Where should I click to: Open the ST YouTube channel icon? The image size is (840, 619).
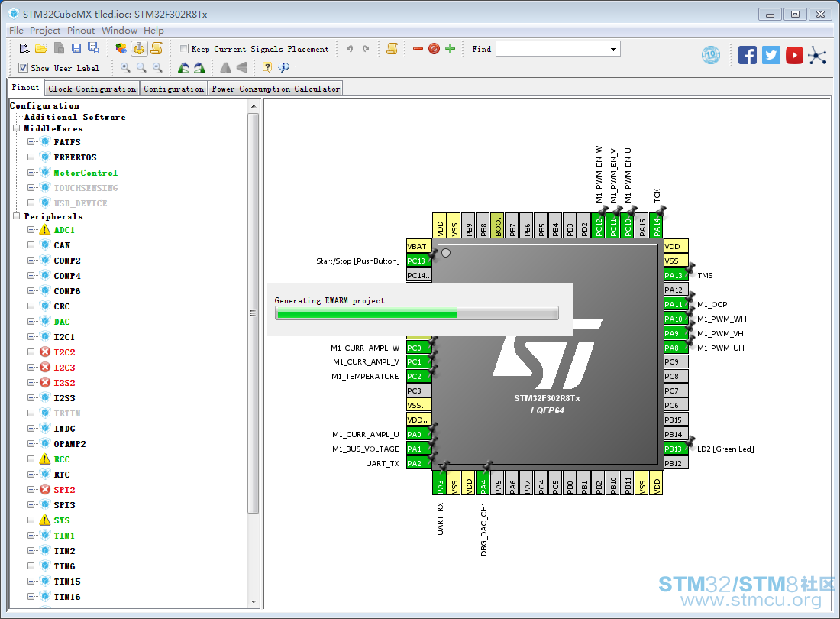click(794, 55)
